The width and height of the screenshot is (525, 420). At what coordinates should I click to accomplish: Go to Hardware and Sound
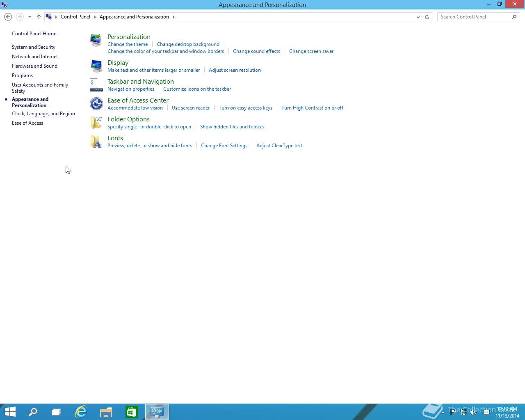34,66
